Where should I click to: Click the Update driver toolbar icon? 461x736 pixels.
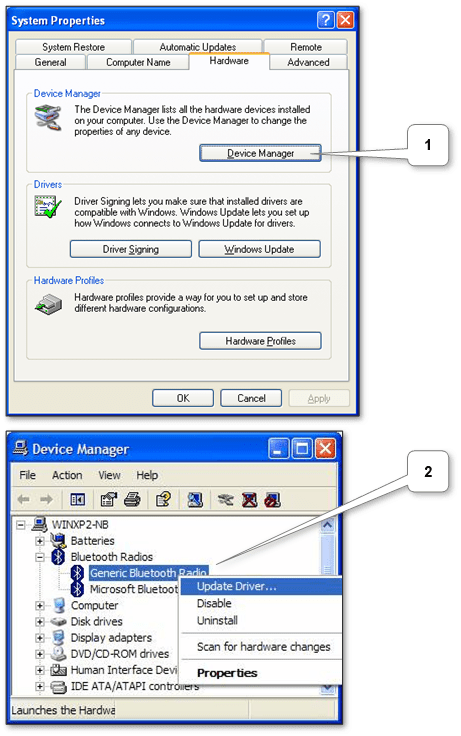pos(226,499)
